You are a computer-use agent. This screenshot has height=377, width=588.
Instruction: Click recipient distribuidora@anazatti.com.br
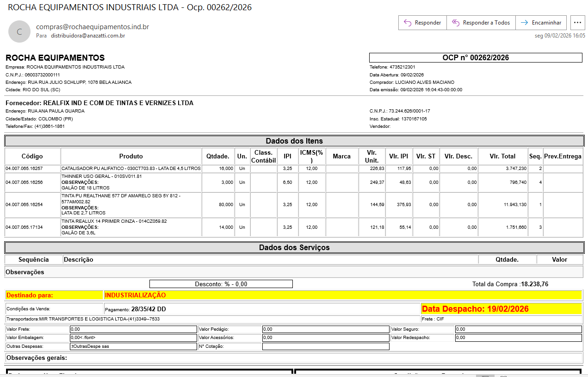pos(88,36)
